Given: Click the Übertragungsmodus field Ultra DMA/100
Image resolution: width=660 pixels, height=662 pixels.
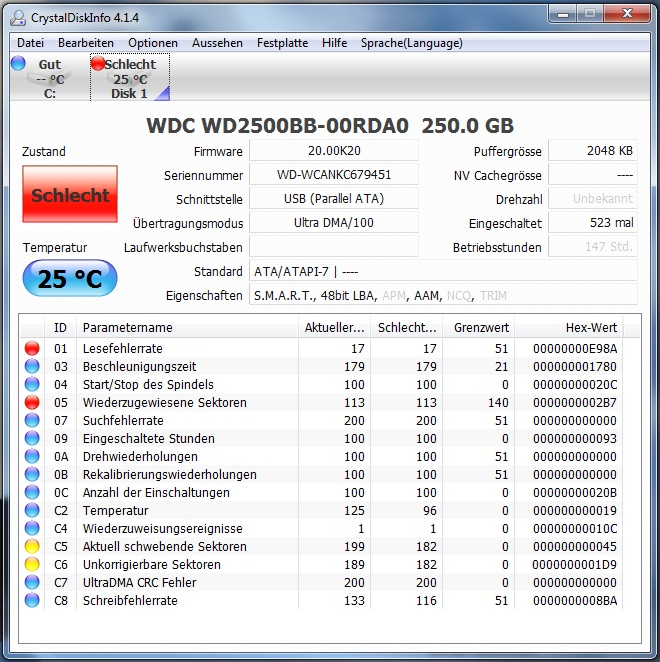Looking at the screenshot, I should (x=334, y=223).
